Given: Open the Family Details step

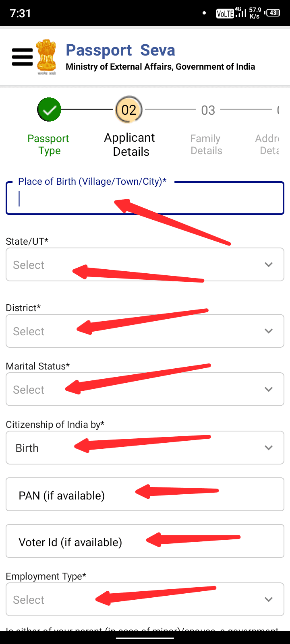Looking at the screenshot, I should point(206,144).
